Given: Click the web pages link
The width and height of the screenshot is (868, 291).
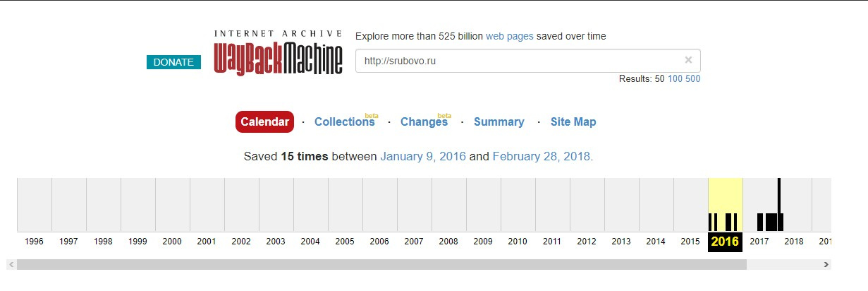Looking at the screenshot, I should pyautogui.click(x=510, y=36).
